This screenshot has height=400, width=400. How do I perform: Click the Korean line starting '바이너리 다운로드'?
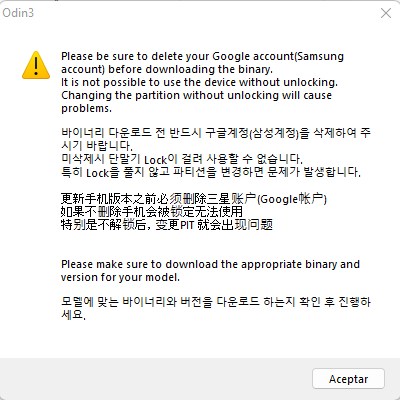(x=216, y=133)
